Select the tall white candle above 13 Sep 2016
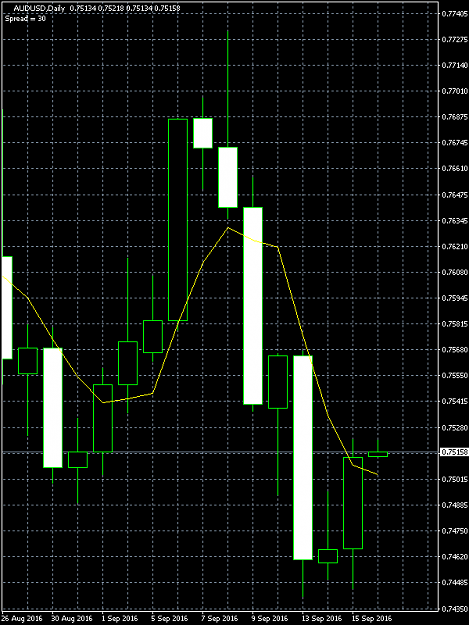 coord(303,458)
